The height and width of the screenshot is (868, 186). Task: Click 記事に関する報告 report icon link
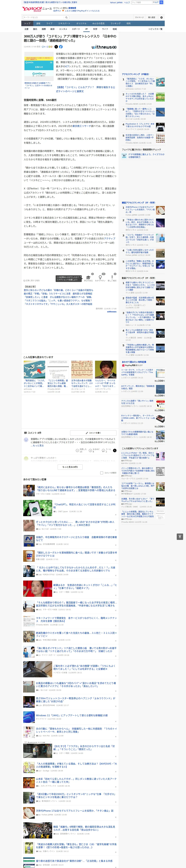pos(31,280)
